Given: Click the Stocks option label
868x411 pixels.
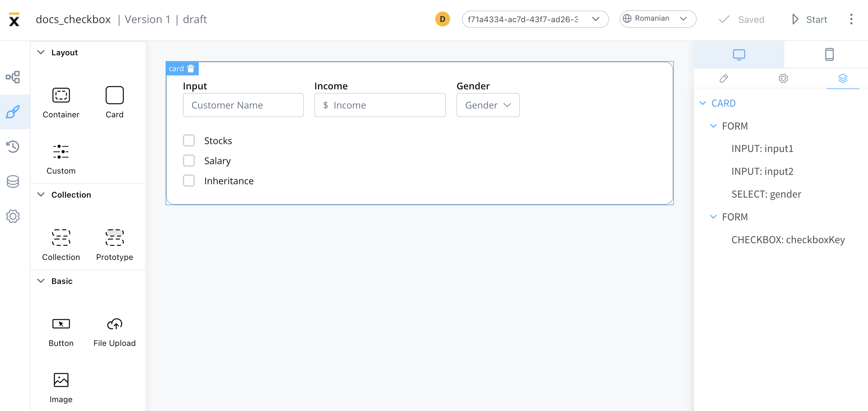Looking at the screenshot, I should click(218, 141).
